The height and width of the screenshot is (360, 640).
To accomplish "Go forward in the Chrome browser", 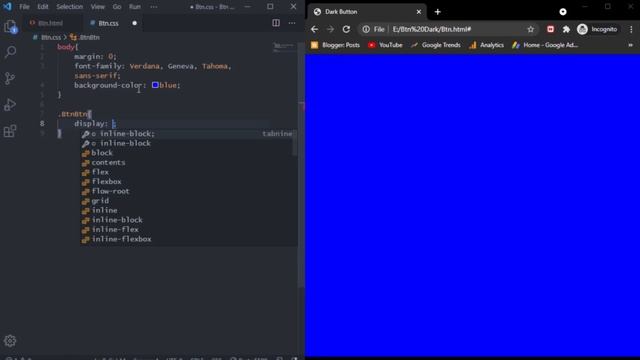I will 330,29.
